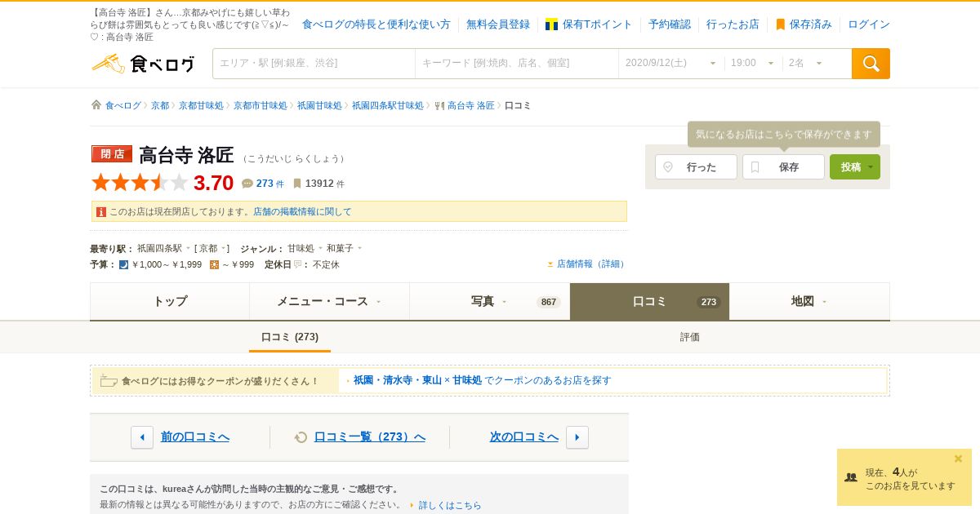The width and height of the screenshot is (980, 514).
Task: Click the keyword input field
Action: click(517, 64)
